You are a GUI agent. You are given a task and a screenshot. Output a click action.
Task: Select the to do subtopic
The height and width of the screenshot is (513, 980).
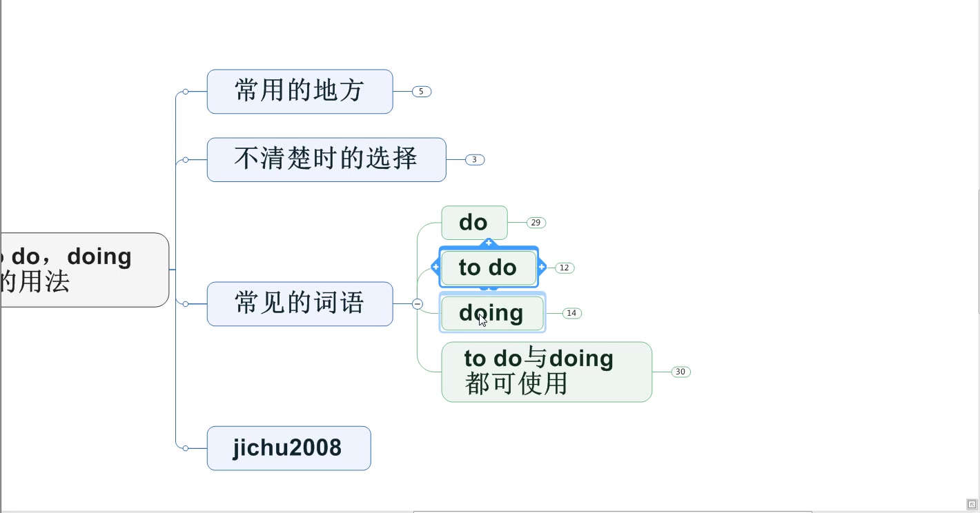tap(489, 268)
